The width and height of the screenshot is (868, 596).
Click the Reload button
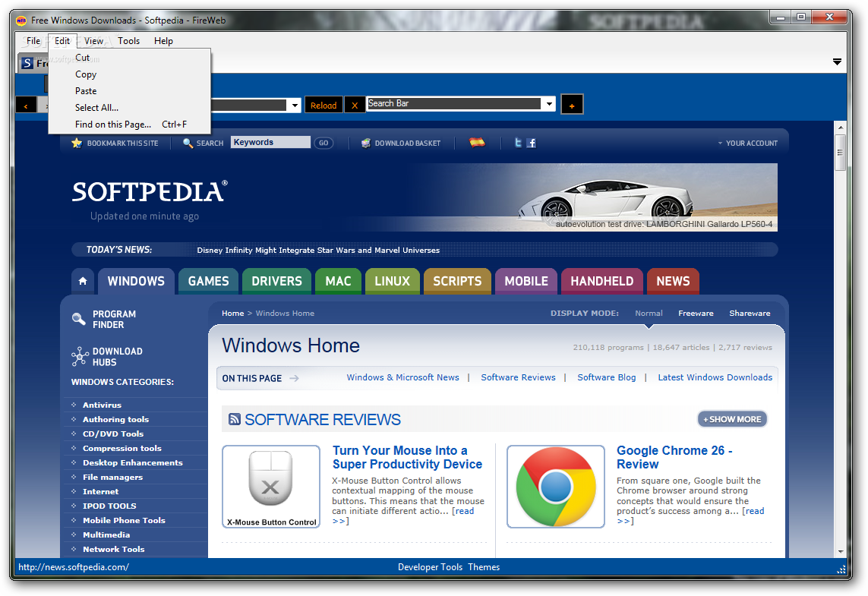pos(324,105)
